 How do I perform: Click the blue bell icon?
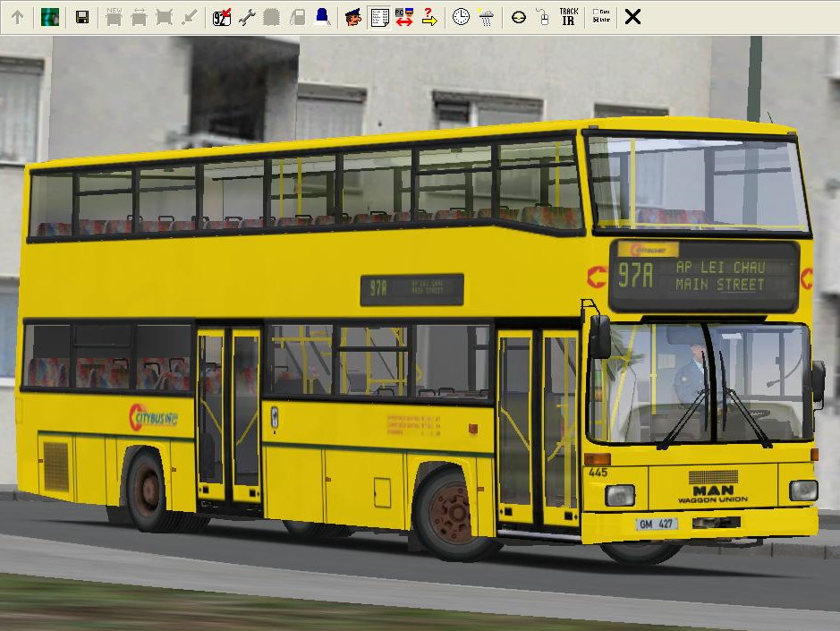(x=321, y=17)
